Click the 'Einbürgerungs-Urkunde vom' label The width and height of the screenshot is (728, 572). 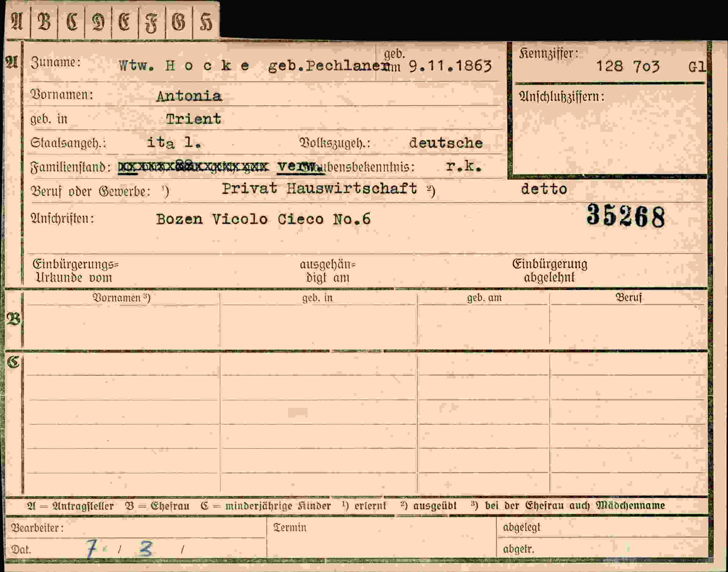(x=75, y=271)
